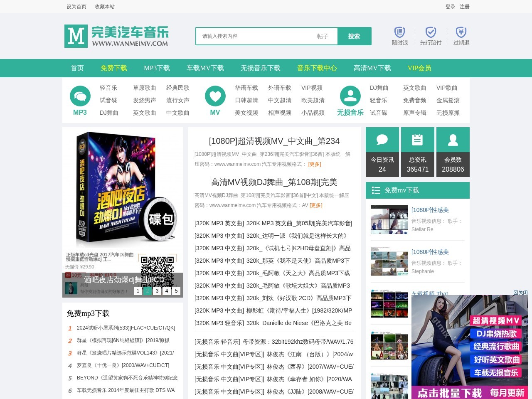The width and height of the screenshot is (532, 399).
Task: Open the 帖子 search type selector
Action: [x=323, y=36]
